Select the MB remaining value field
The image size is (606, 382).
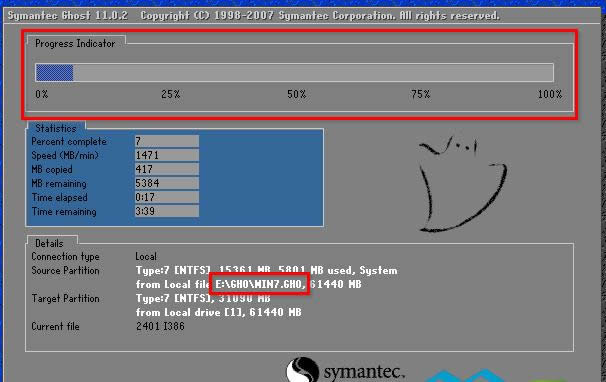(x=167, y=183)
